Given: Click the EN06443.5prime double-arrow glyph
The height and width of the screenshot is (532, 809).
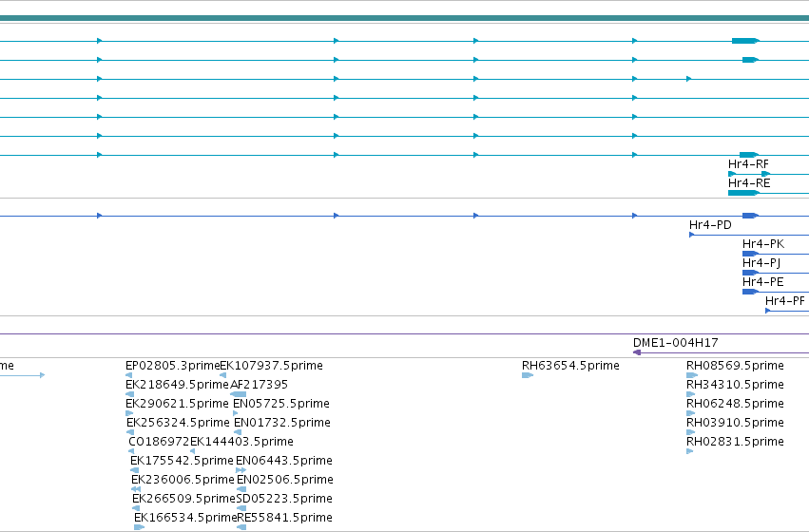Looking at the screenshot, I should click(241, 470).
